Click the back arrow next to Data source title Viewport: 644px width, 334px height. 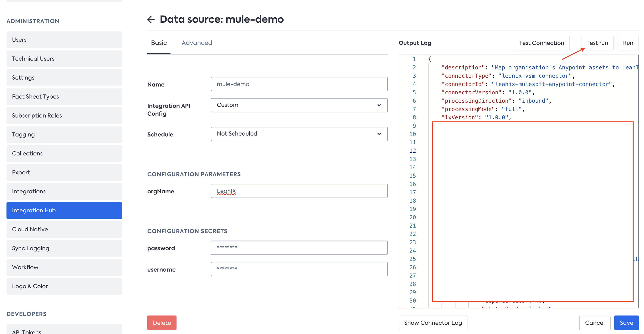tap(151, 19)
